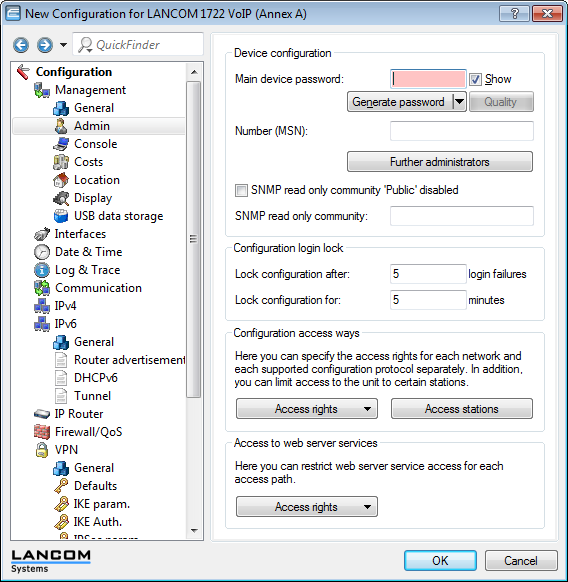The image size is (568, 582).
Task: Click the Access stations button
Action: pyautogui.click(x=462, y=409)
